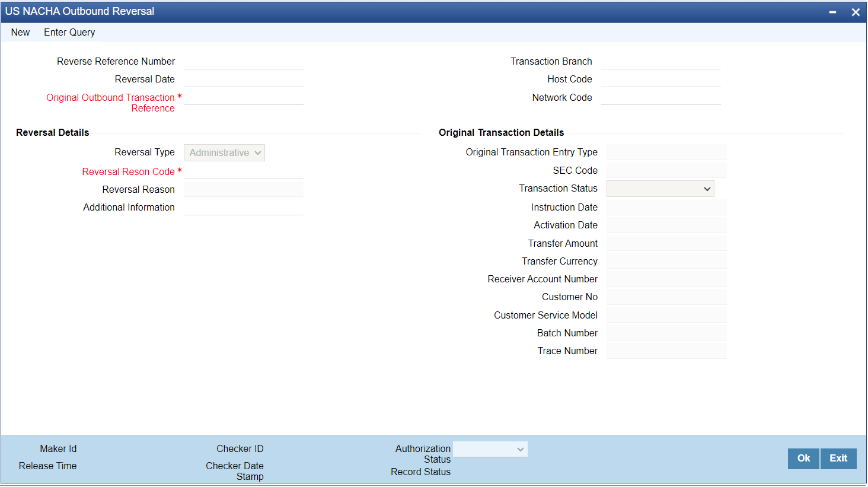Click the Checker ID label
The image size is (868, 487).
pos(240,449)
